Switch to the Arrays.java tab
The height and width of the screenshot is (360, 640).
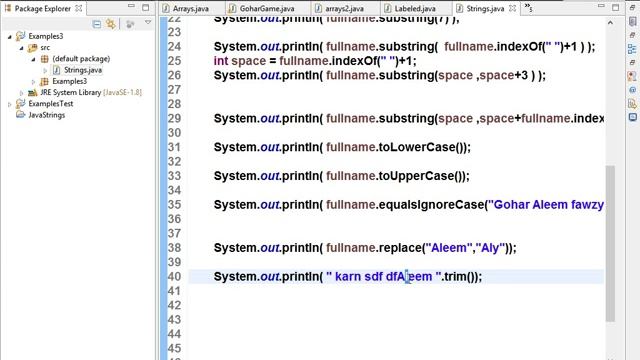click(x=191, y=8)
